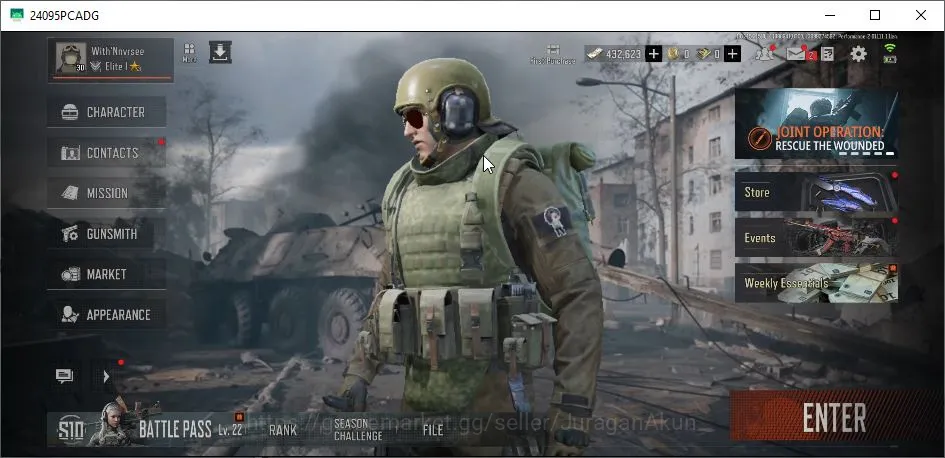Open the APPEARANCE menu
Image resolution: width=945 pixels, height=458 pixels.
107,315
